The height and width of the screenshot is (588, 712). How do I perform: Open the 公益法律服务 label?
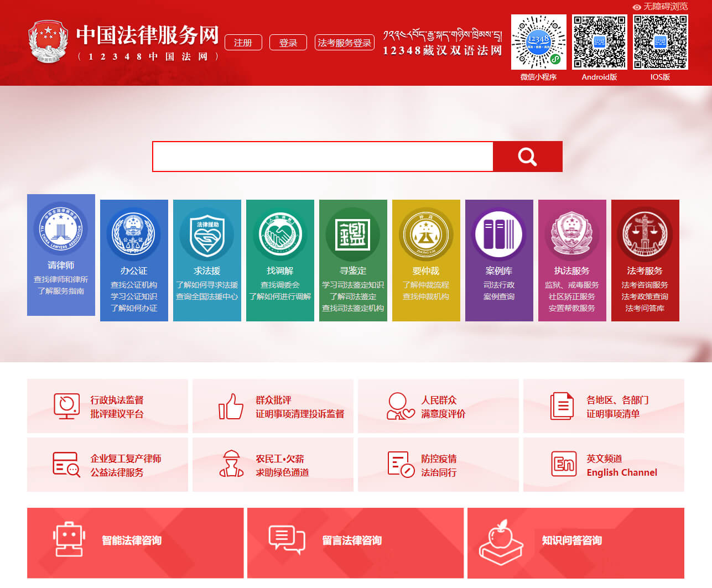117,472
